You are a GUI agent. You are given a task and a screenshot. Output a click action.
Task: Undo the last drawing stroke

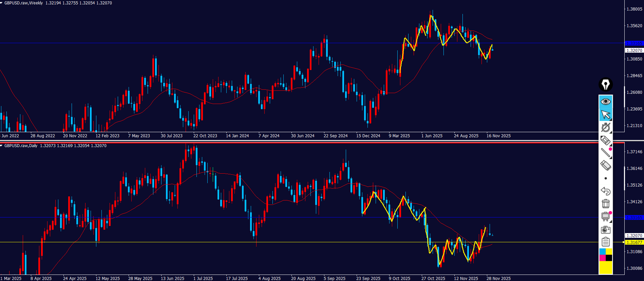[605, 191]
